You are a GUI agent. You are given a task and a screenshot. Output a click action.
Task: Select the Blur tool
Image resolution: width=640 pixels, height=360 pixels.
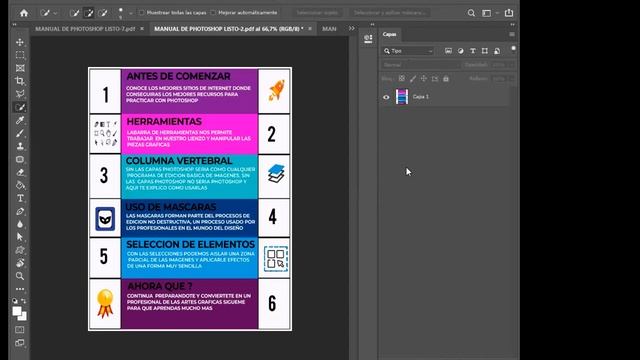pos(20,224)
